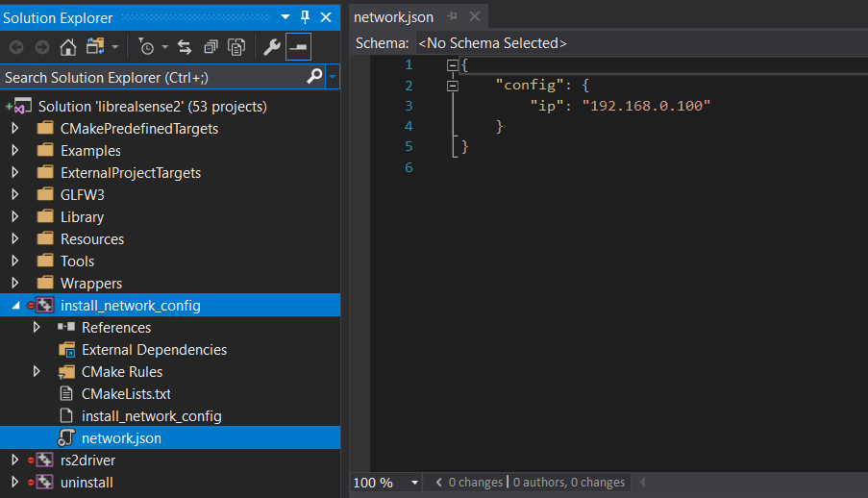Viewport: 868px width, 498px height.
Task: Go to Home view in Solution Explorer
Action: (x=68, y=48)
